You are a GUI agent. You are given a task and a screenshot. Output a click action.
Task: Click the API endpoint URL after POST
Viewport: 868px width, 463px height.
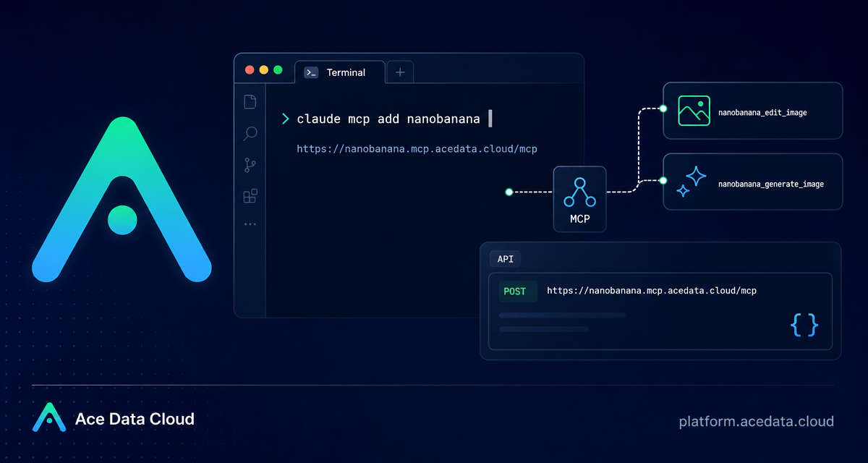click(652, 291)
